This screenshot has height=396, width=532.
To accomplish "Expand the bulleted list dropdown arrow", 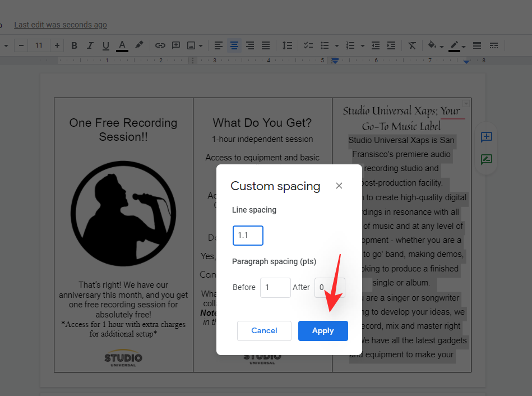I will tap(337, 46).
